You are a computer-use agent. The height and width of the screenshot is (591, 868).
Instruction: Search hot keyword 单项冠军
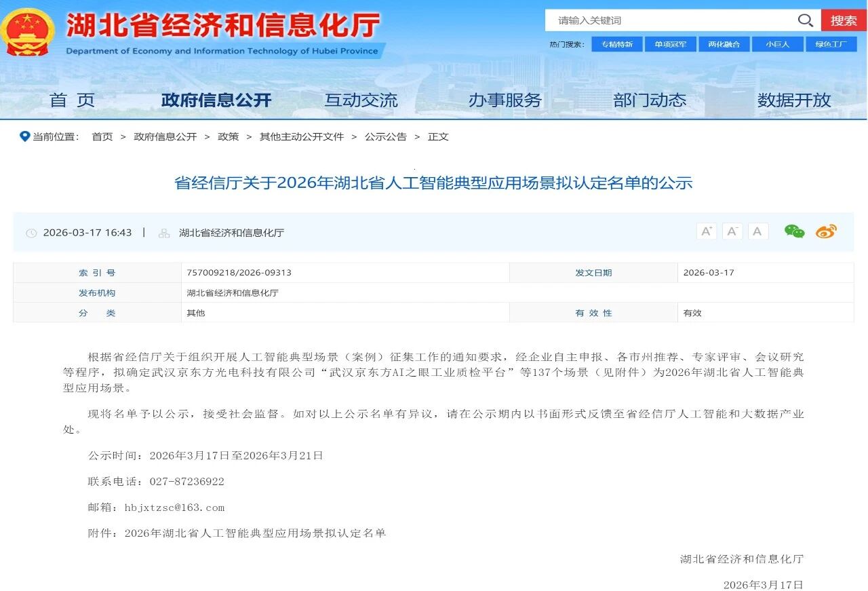coord(670,44)
